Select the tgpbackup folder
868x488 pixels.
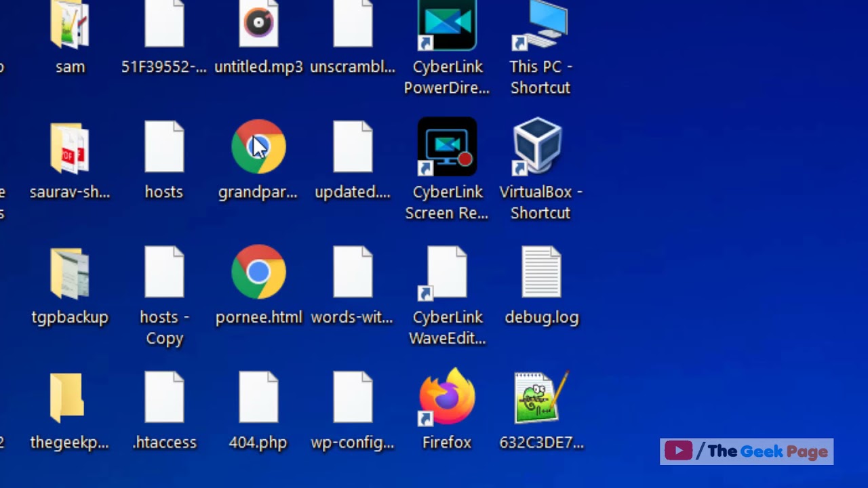pos(70,273)
